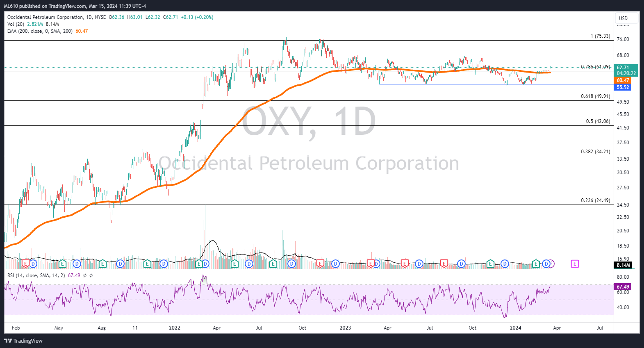Viewport: 644px width, 348px height.
Task: Select the RSI (14, close, SMA, 14, 2) legend
Action: pos(36,275)
